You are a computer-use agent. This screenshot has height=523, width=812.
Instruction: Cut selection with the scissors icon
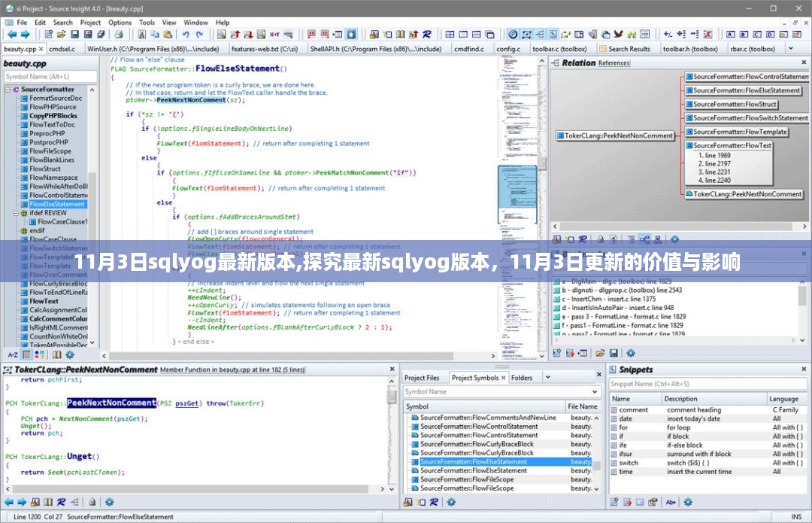(x=141, y=35)
